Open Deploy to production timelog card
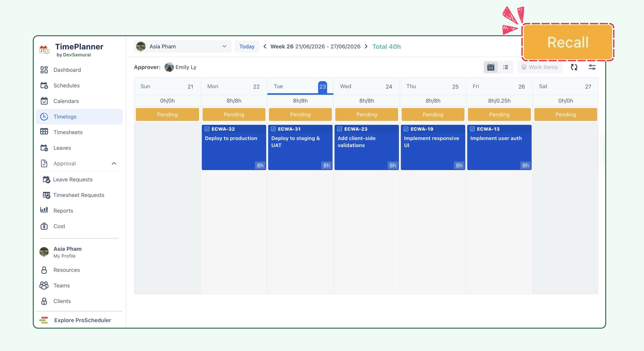The height and width of the screenshot is (351, 644). click(x=234, y=147)
